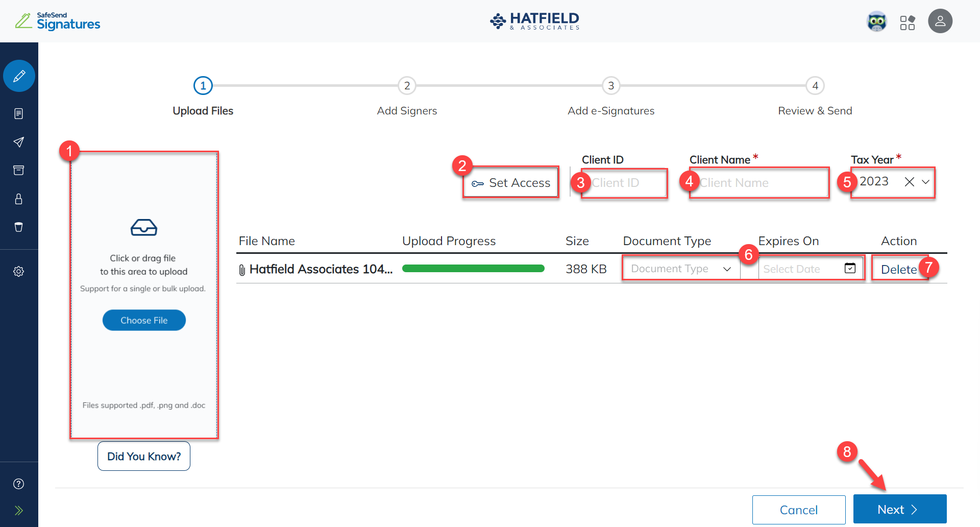
Task: Open the settings gear in sidebar
Action: coord(19,271)
